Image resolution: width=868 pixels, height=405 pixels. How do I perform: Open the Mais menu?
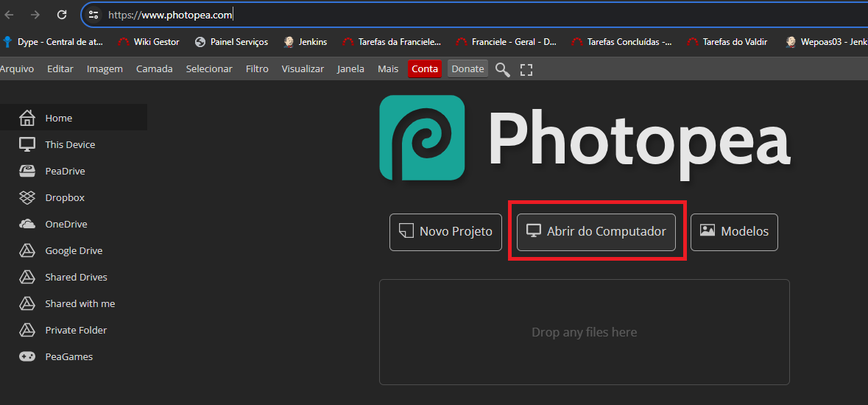[388, 68]
